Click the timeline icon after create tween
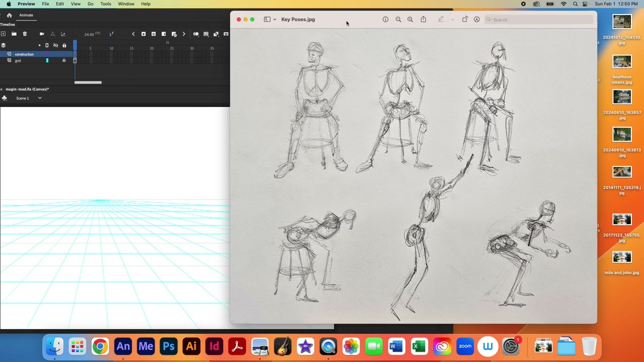 pos(226,34)
